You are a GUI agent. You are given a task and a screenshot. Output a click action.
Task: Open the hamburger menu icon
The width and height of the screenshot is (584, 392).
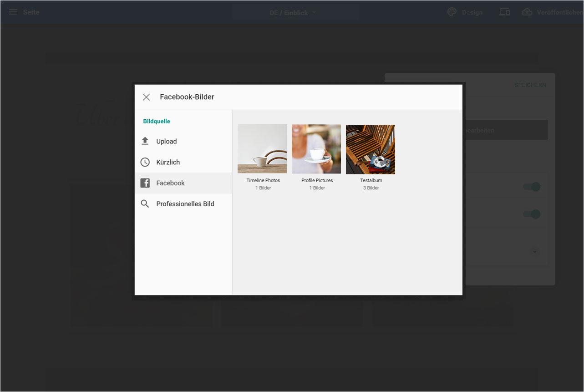pyautogui.click(x=13, y=12)
